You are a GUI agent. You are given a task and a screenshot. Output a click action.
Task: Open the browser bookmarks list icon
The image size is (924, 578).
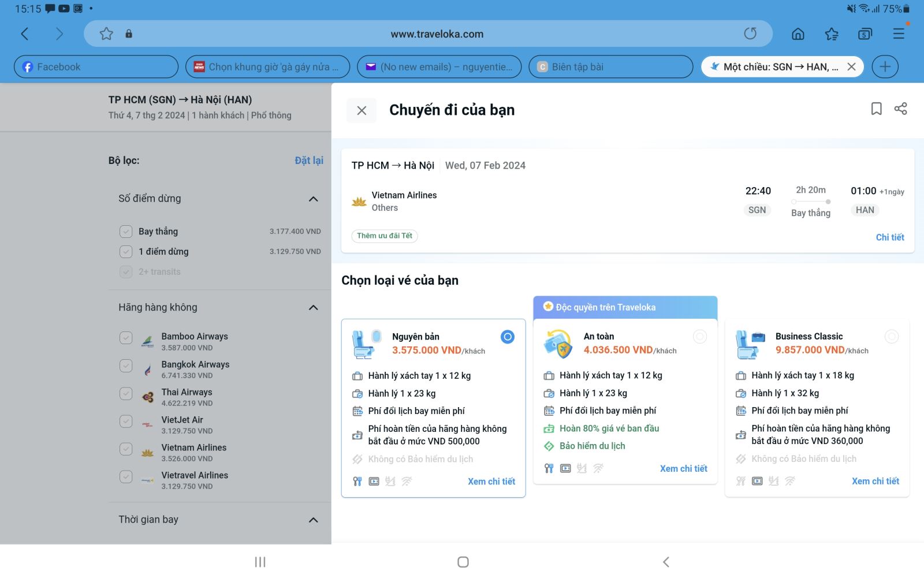pos(832,34)
